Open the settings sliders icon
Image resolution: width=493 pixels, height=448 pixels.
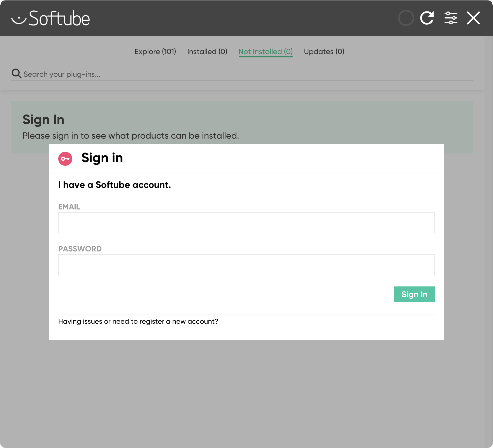[x=451, y=18]
